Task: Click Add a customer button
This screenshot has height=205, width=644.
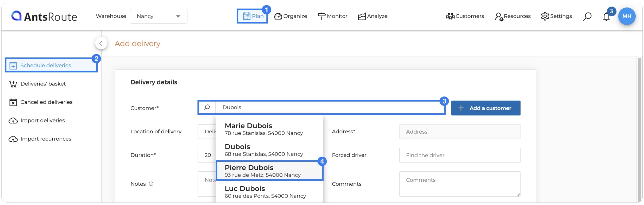Action: coord(486,108)
